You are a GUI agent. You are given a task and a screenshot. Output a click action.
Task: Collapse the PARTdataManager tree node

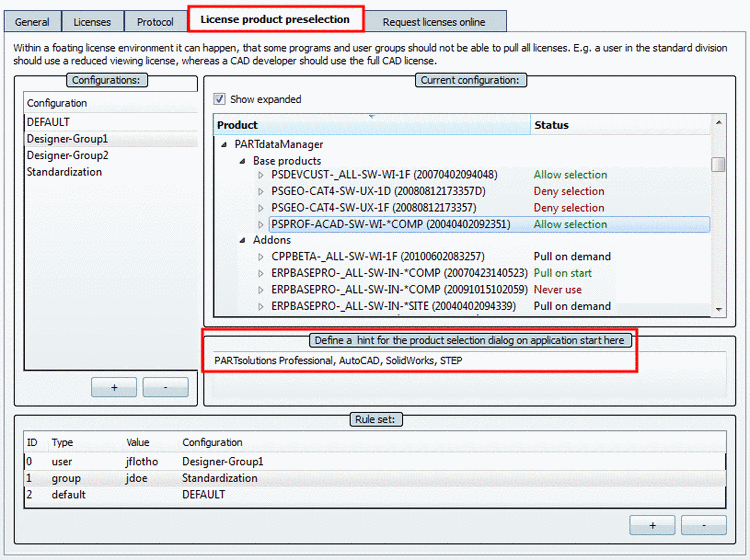click(x=224, y=144)
